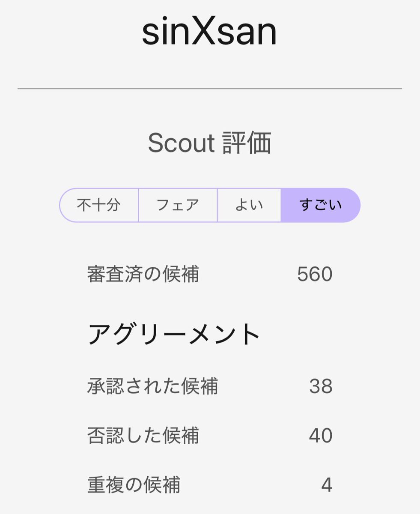Open the 承認された候補 entry
The image size is (420, 514).
click(152, 386)
